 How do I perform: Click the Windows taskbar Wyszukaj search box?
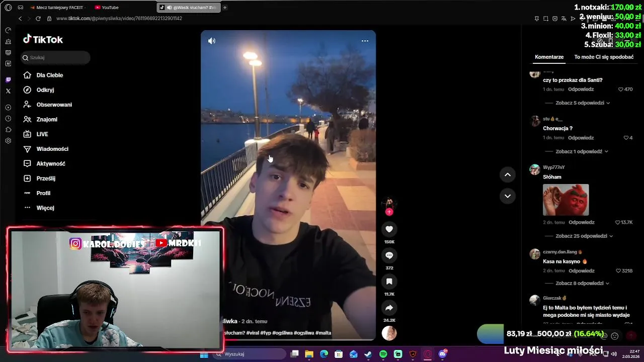pos(250,354)
